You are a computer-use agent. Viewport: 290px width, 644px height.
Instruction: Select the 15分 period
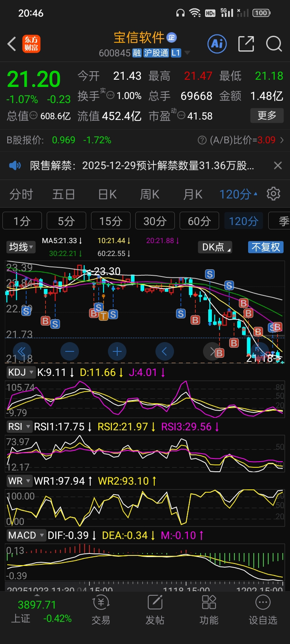click(x=111, y=221)
